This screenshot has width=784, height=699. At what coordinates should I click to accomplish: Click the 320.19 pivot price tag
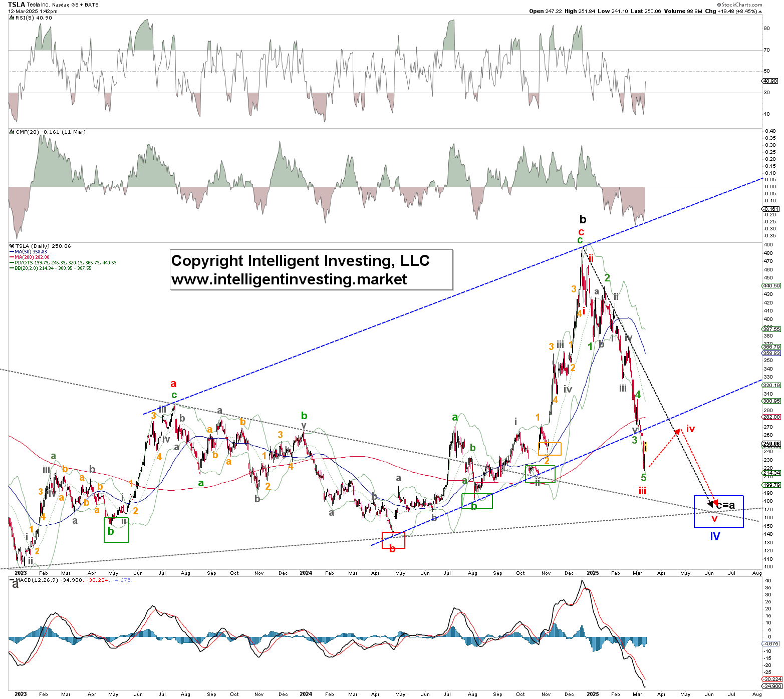(x=771, y=386)
